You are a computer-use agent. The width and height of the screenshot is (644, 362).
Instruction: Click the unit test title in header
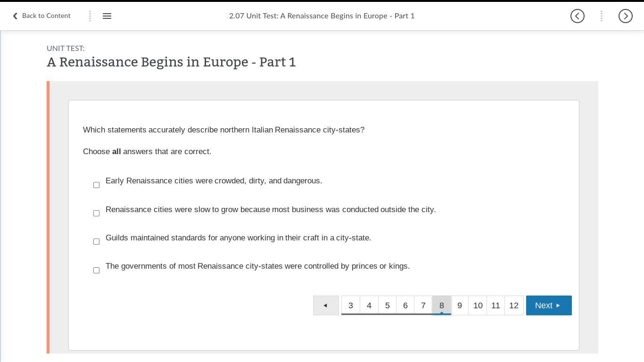[x=322, y=16]
